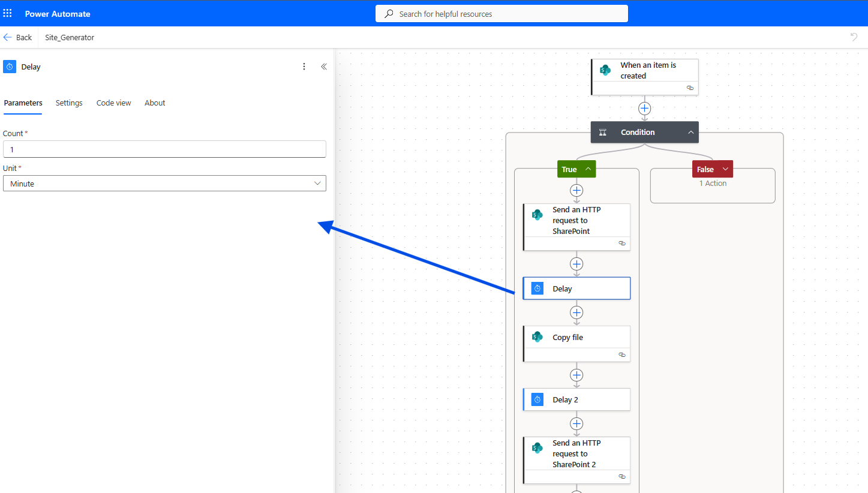Click the plus icon below the trigger

coord(644,109)
